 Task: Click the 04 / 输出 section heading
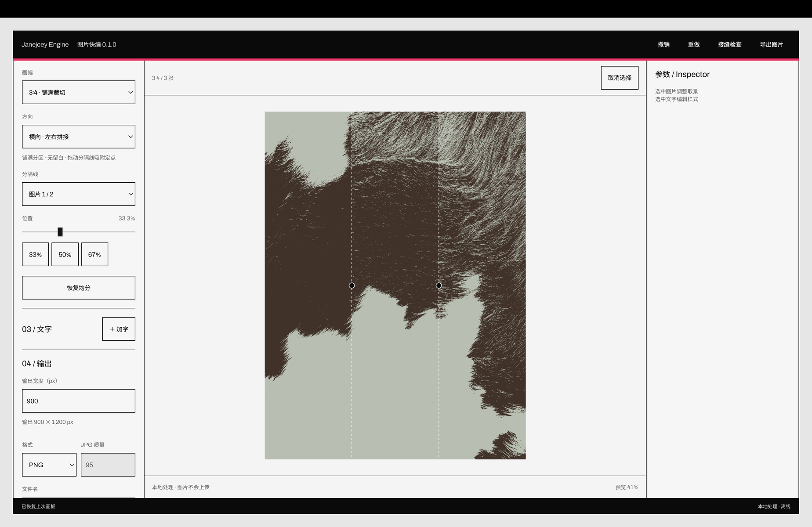tap(37, 364)
